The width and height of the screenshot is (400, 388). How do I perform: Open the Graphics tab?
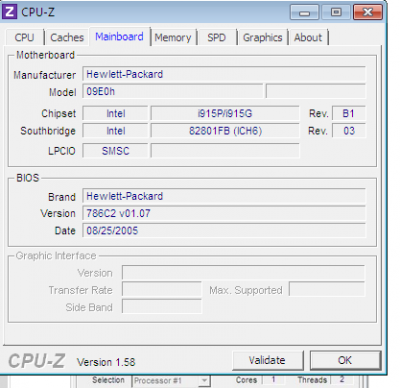click(x=263, y=37)
